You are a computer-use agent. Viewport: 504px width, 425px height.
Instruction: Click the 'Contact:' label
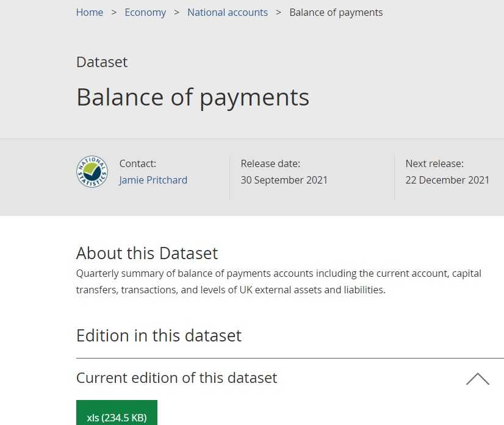coord(138,163)
